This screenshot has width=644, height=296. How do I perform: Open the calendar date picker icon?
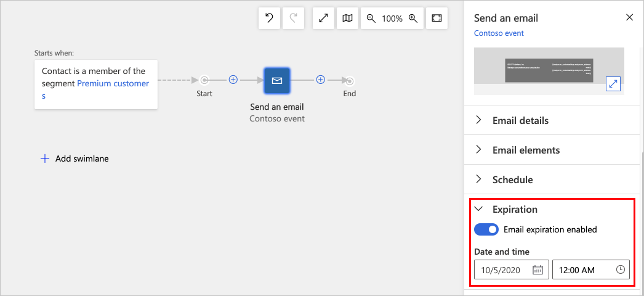click(537, 269)
